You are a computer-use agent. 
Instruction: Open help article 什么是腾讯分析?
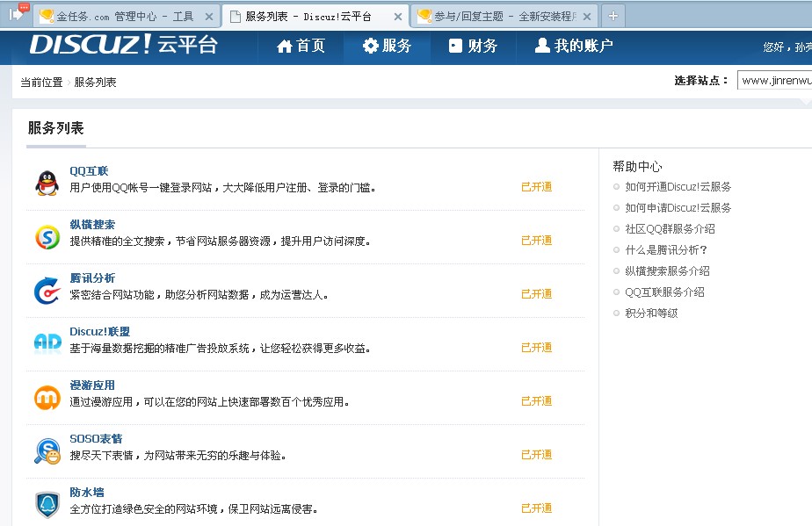(666, 250)
